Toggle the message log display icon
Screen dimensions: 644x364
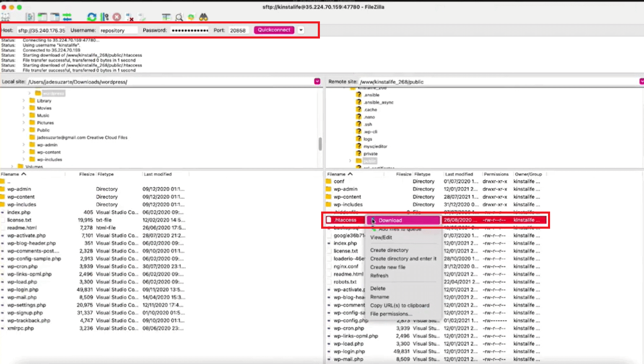tap(30, 17)
